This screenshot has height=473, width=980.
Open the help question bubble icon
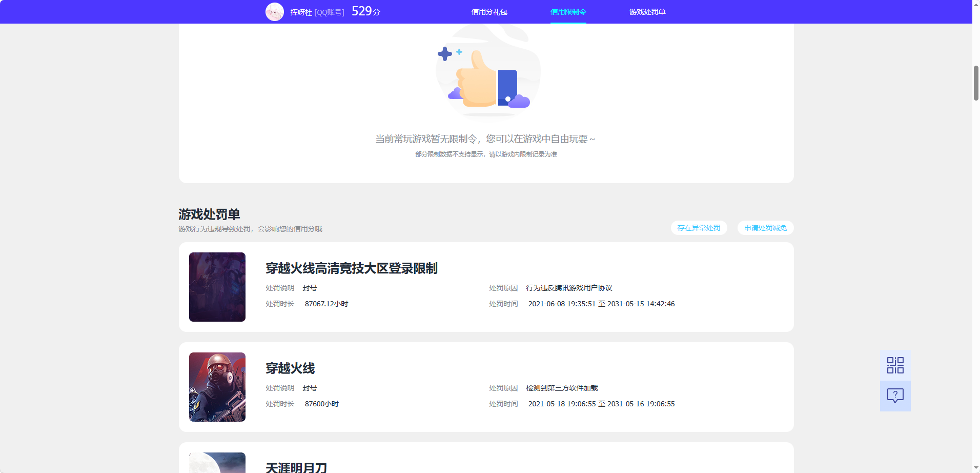(x=895, y=396)
